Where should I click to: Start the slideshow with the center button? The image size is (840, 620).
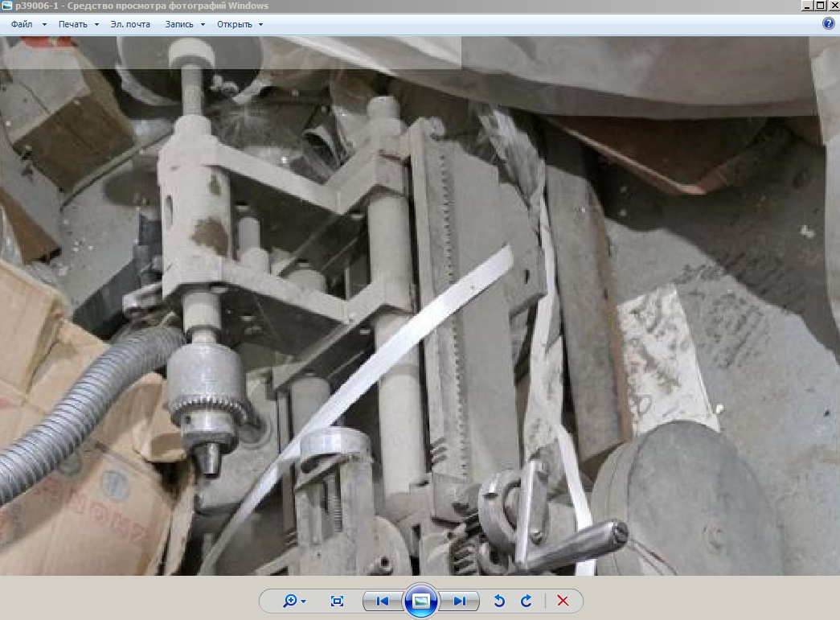tap(421, 601)
